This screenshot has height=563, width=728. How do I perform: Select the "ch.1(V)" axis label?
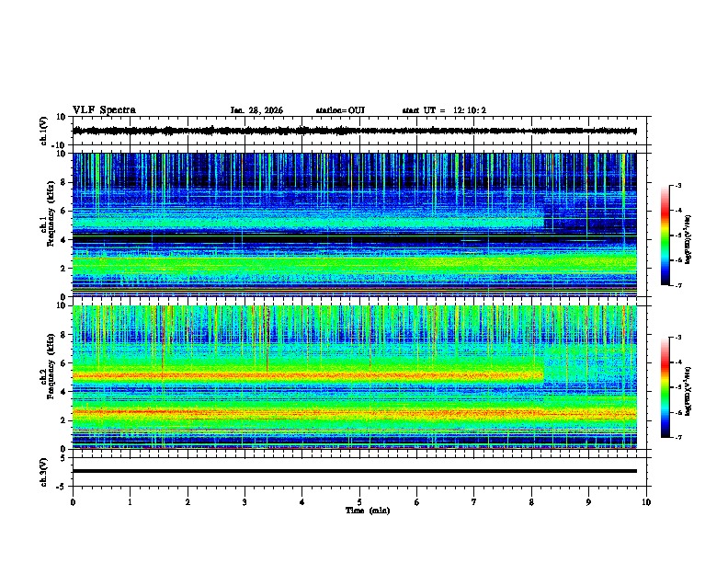(x=44, y=131)
